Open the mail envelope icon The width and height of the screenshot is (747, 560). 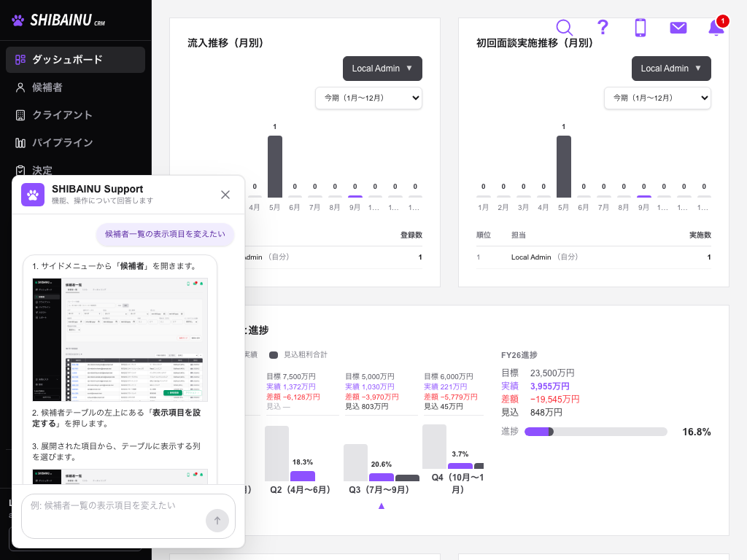[678, 28]
